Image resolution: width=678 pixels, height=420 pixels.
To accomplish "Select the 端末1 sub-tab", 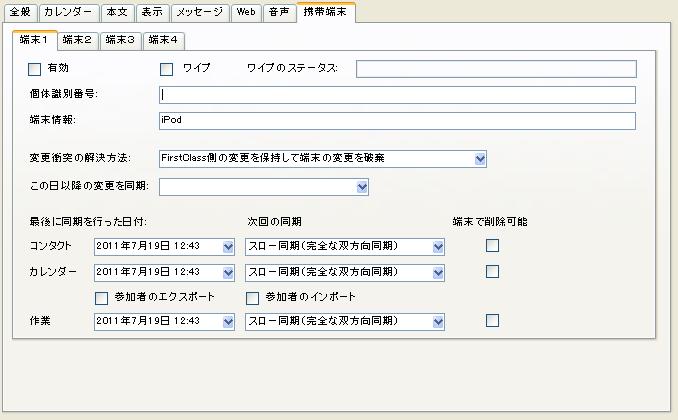I will (x=35, y=40).
